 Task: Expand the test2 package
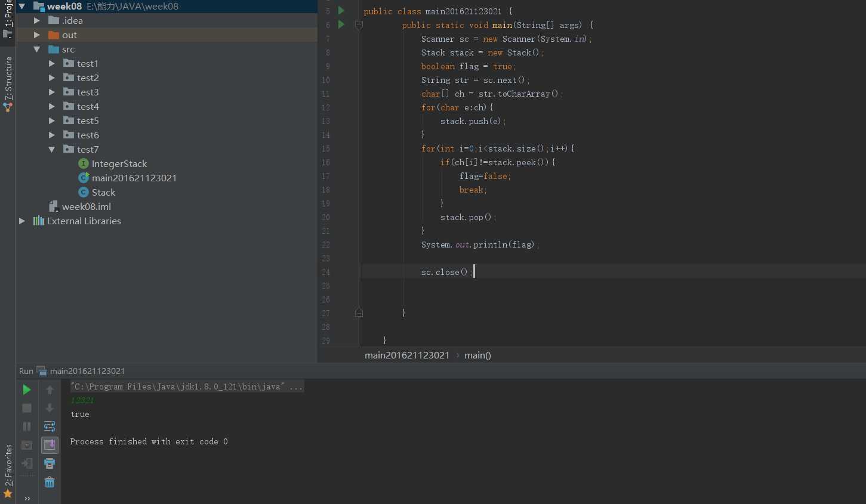pyautogui.click(x=52, y=78)
